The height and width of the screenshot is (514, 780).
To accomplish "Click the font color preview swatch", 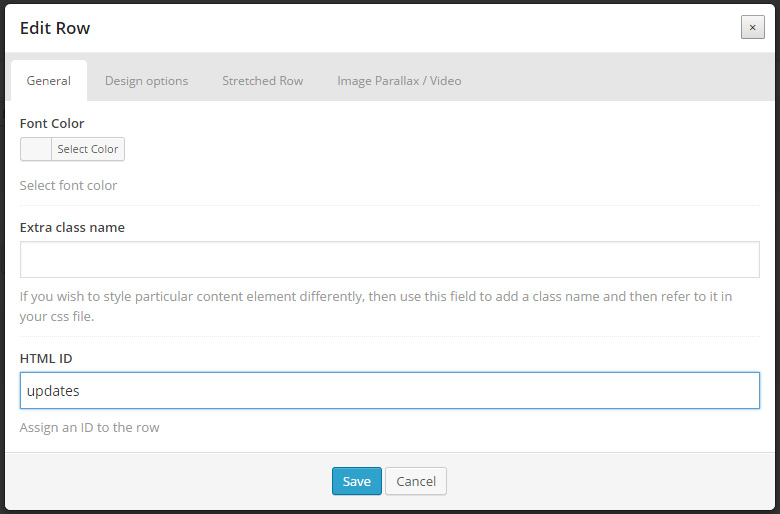I will coord(36,149).
